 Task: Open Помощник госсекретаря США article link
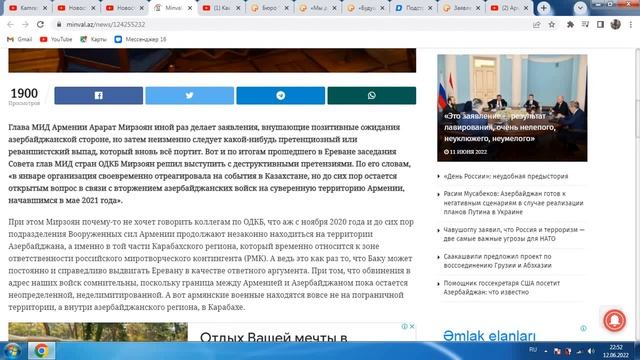[502, 287]
